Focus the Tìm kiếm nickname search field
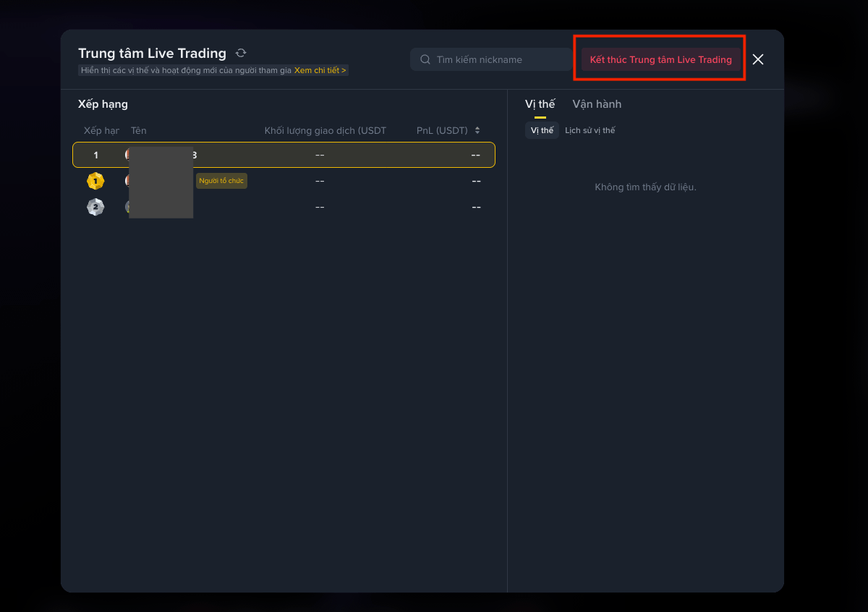The width and height of the screenshot is (868, 612). pyautogui.click(x=492, y=59)
